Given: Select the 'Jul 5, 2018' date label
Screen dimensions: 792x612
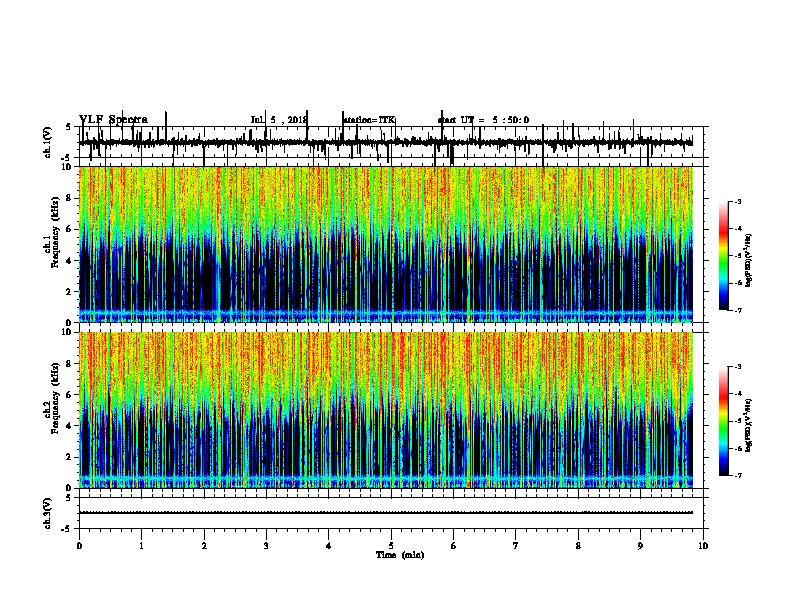Looking at the screenshot, I should [279, 120].
